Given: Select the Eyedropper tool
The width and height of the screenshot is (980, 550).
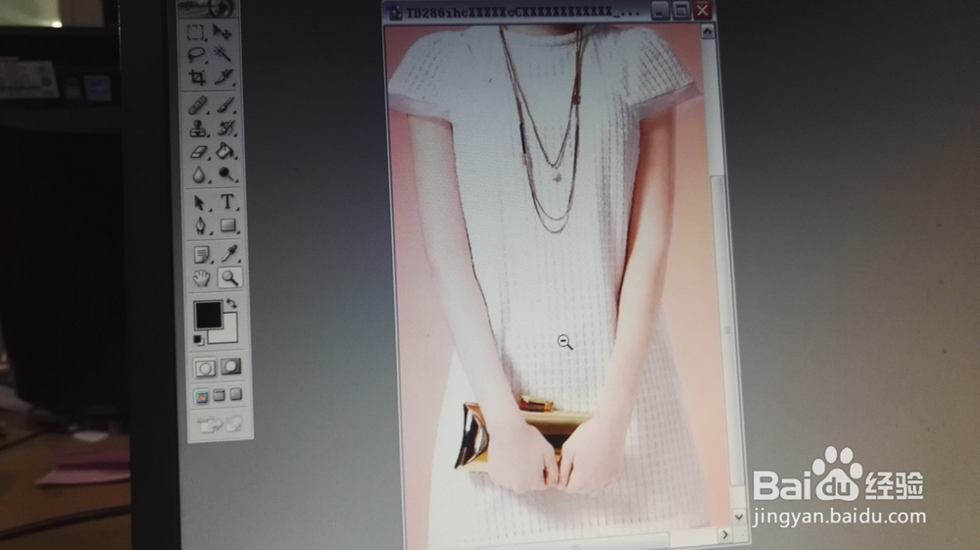Looking at the screenshot, I should click(229, 253).
